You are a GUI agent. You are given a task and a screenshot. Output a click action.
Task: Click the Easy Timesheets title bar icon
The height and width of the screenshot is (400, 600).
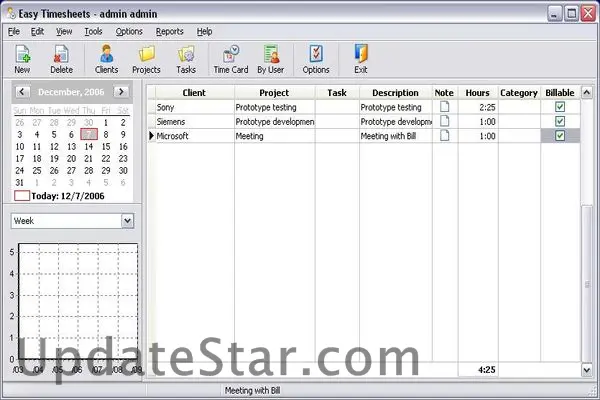tap(11, 13)
